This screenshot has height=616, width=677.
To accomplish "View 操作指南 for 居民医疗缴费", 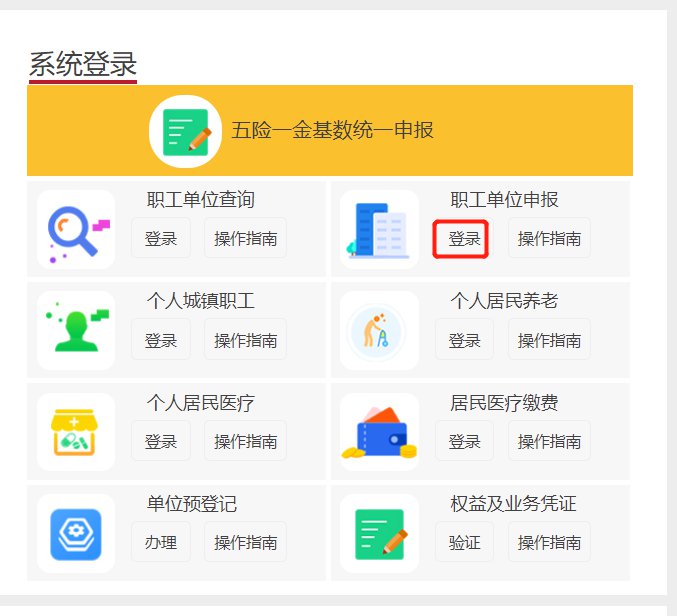I will [x=549, y=441].
